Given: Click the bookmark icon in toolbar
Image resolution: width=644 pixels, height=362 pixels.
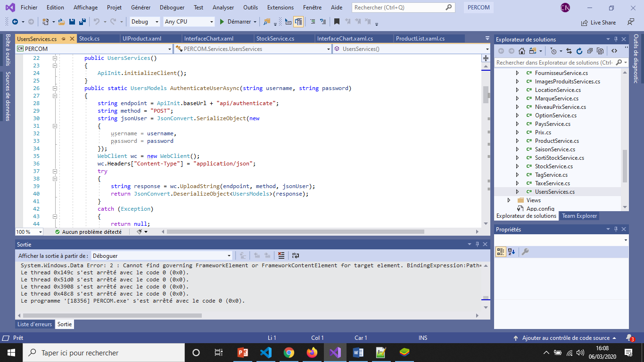Looking at the screenshot, I should click(337, 22).
